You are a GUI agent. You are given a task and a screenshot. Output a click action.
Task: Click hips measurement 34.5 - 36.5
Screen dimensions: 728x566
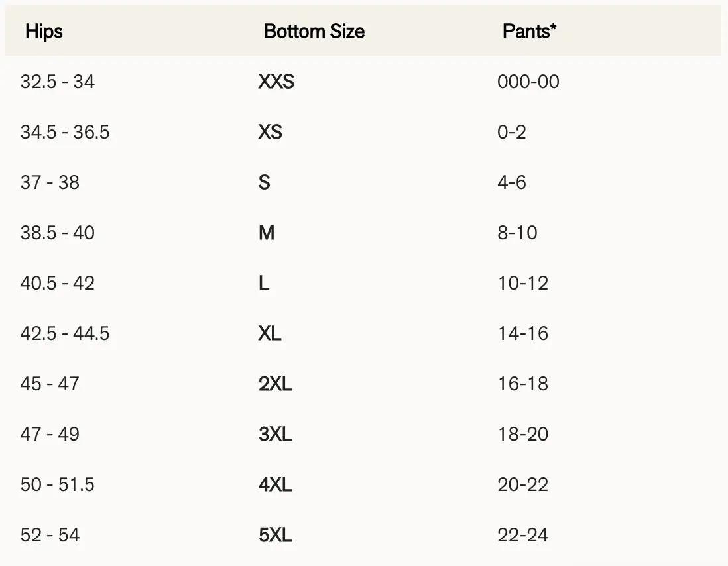[64, 132]
